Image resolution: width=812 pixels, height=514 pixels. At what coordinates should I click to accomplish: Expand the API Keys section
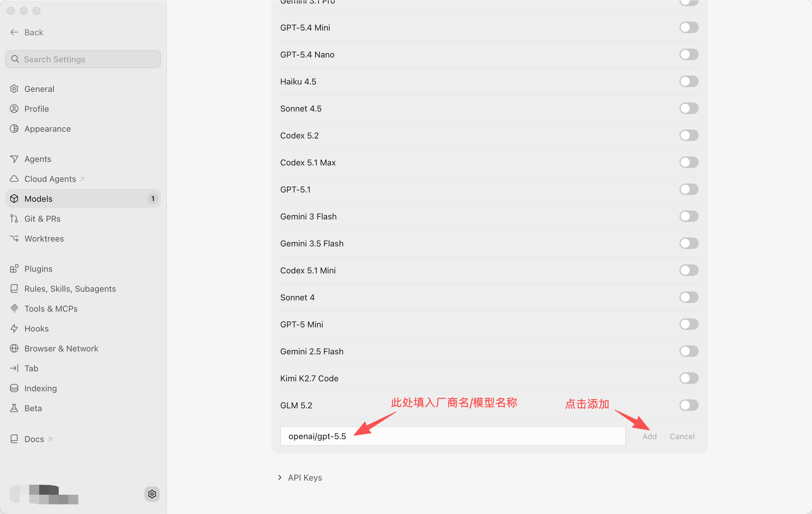[280, 477]
